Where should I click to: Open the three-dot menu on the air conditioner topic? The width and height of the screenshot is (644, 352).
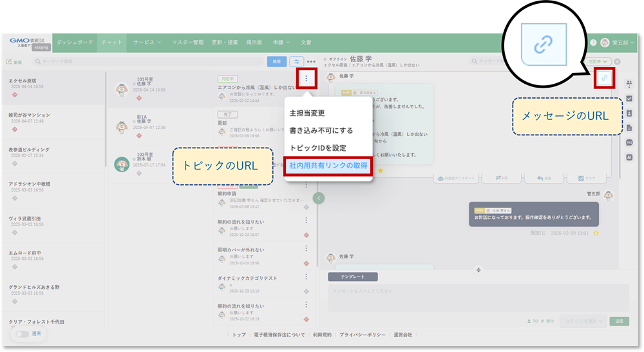click(x=307, y=78)
